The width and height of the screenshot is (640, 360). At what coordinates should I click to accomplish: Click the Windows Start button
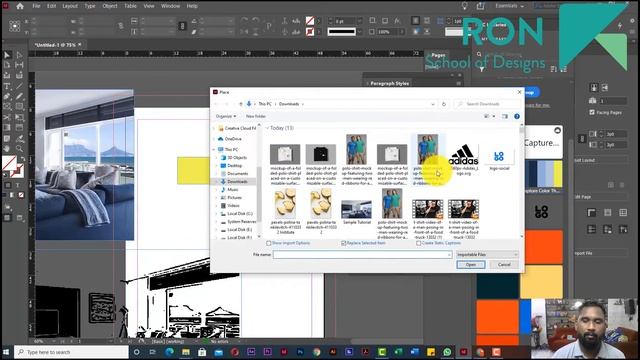[x=6, y=352]
